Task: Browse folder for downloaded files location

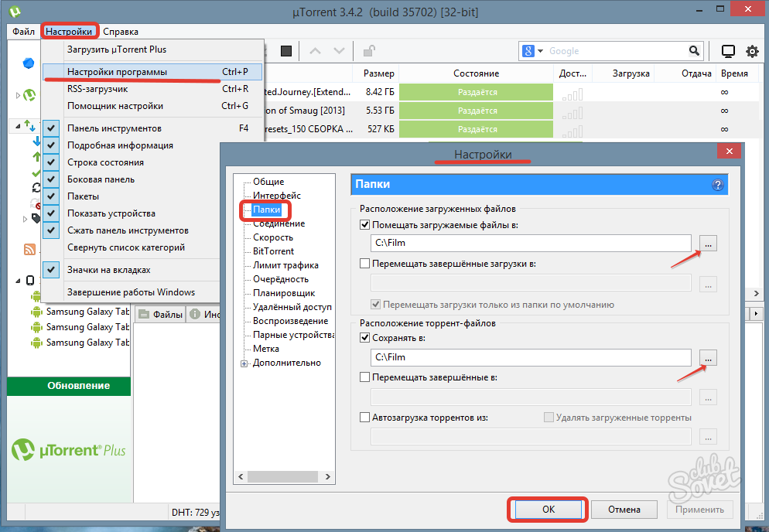Action: 708,244
